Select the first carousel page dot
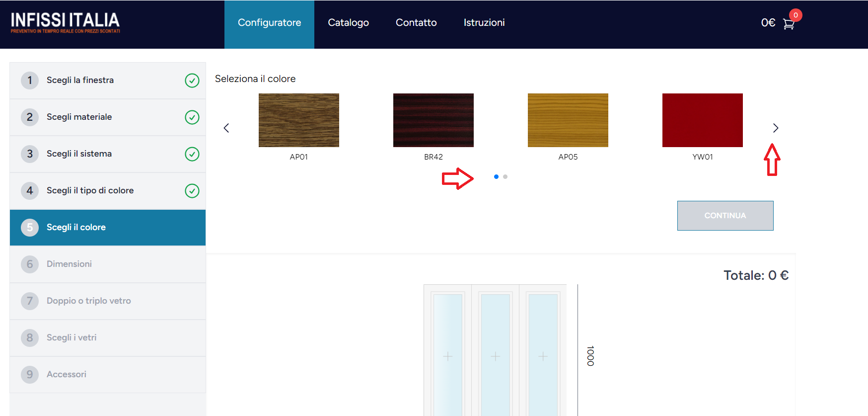 pyautogui.click(x=496, y=177)
